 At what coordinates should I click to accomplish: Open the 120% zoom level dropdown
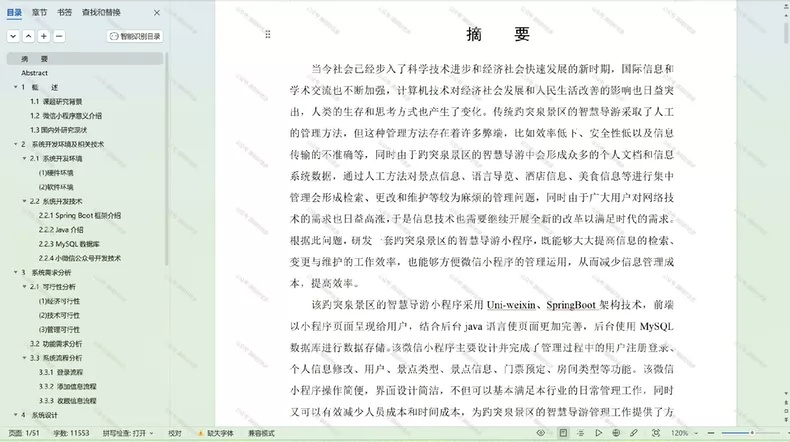684,433
